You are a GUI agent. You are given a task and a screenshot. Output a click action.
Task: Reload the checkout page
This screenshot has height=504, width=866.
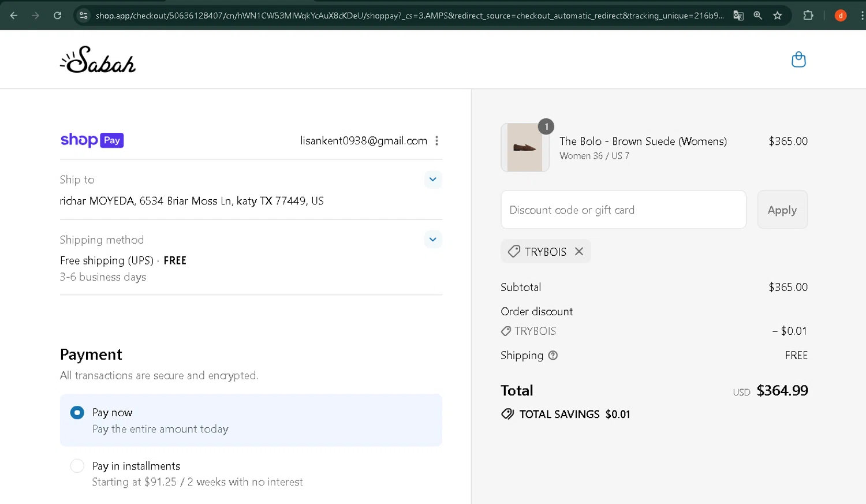[x=57, y=16]
